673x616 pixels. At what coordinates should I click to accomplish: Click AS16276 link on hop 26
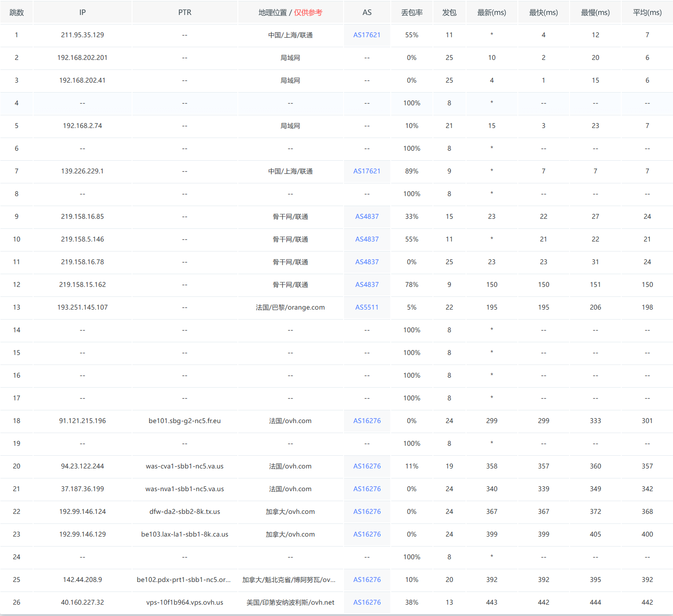(367, 602)
